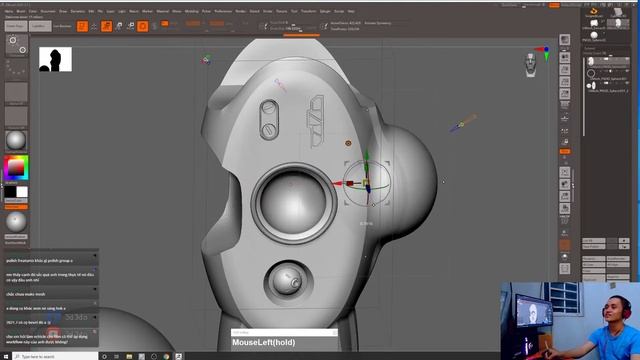This screenshot has height=360, width=640.
Task: Click the PolyF line fill icon
Action: click(564, 221)
